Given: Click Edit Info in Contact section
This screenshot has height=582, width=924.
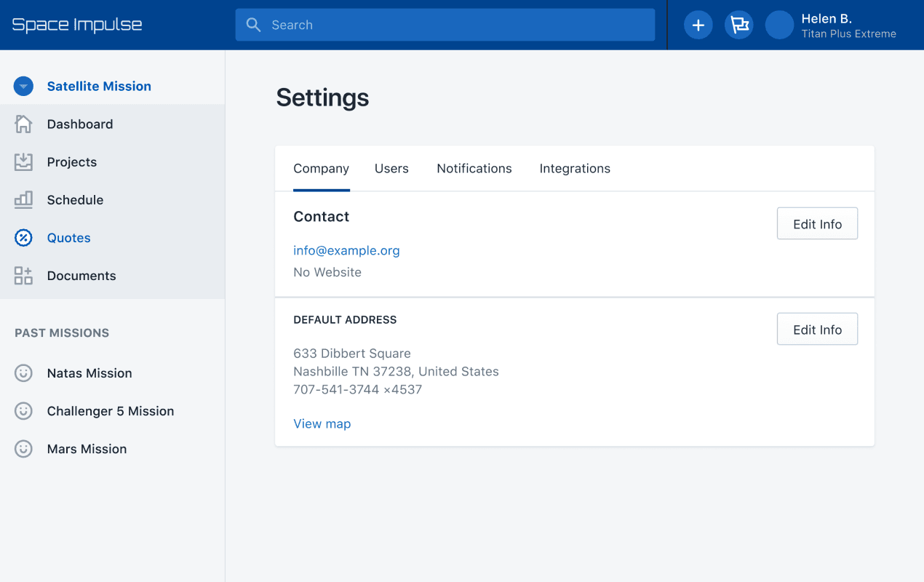Looking at the screenshot, I should coord(817,224).
